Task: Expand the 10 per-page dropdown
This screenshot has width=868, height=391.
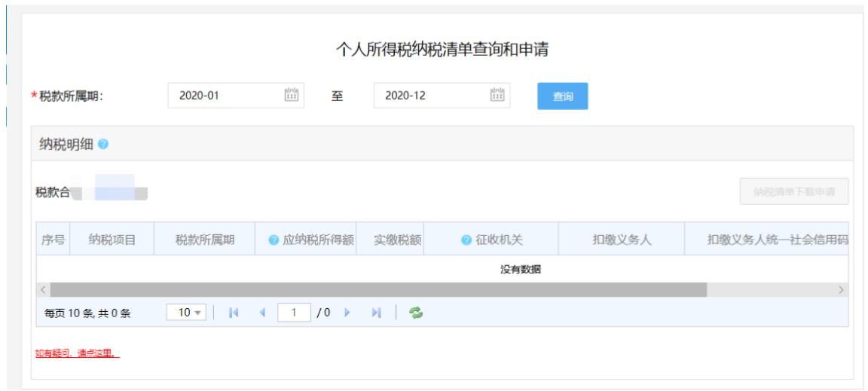Action: tap(186, 313)
